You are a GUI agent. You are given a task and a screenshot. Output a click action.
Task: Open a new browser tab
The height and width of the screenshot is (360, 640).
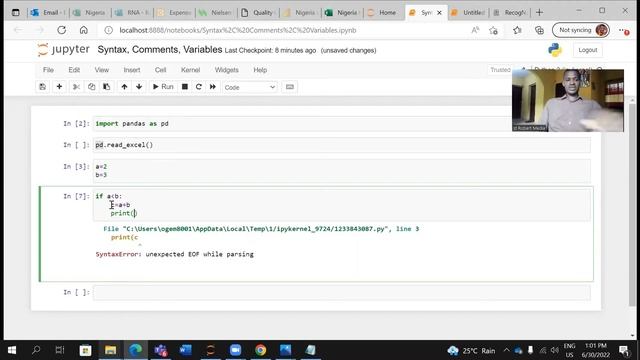[539, 13]
